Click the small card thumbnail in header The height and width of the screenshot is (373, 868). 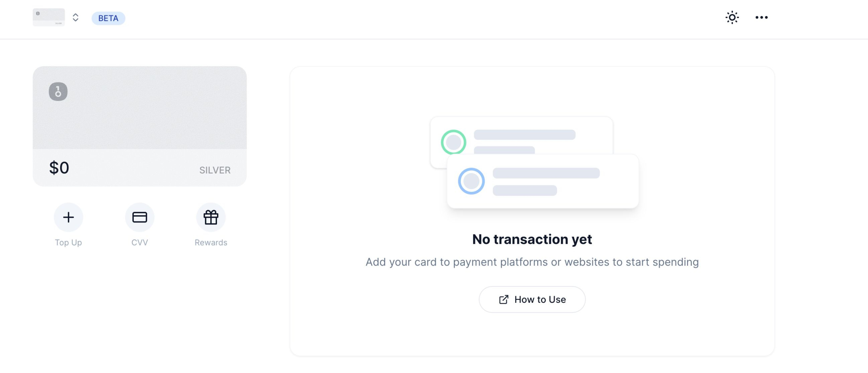(49, 17)
